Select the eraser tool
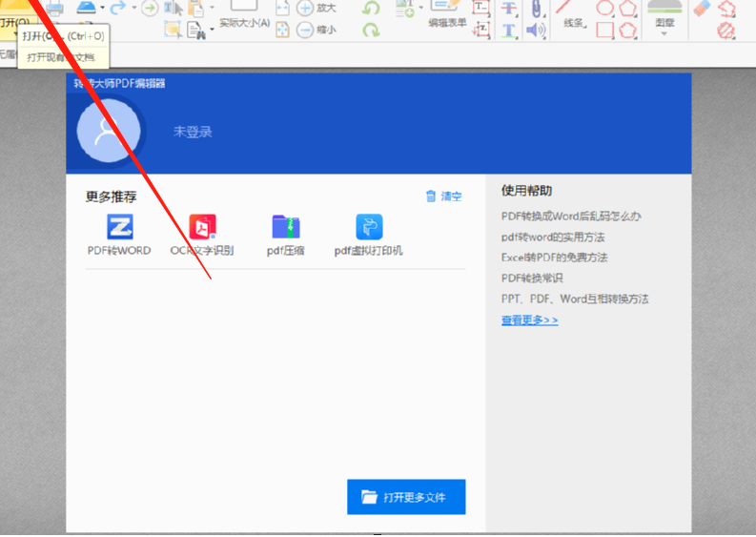The width and height of the screenshot is (756, 537). point(702,8)
